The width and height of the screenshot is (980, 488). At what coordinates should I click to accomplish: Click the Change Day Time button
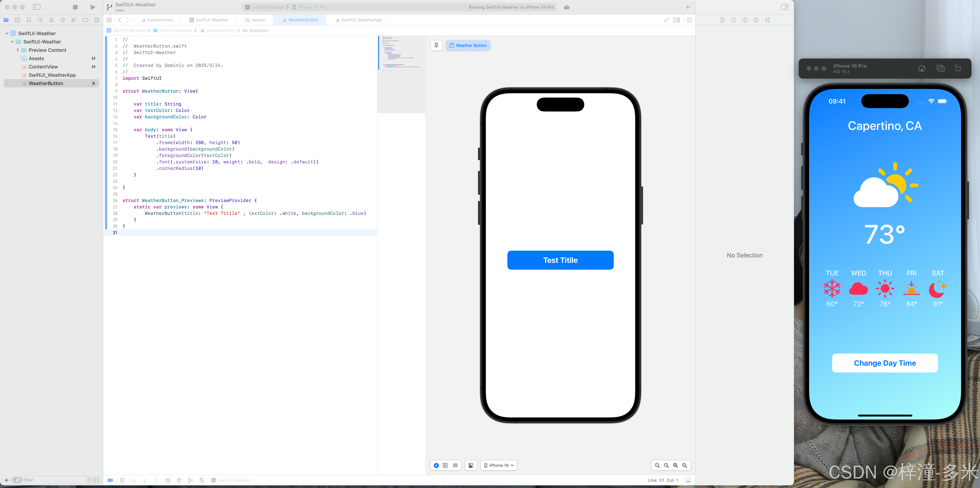click(x=885, y=363)
